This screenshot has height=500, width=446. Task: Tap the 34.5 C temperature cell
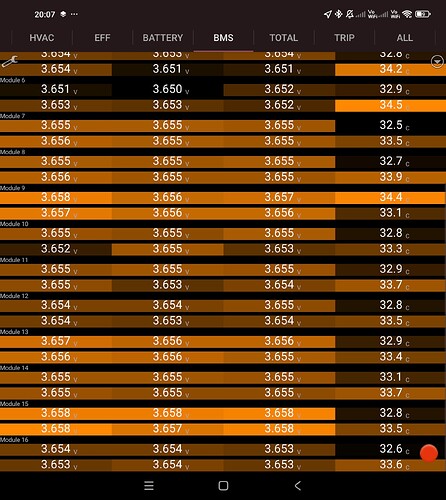(x=391, y=105)
